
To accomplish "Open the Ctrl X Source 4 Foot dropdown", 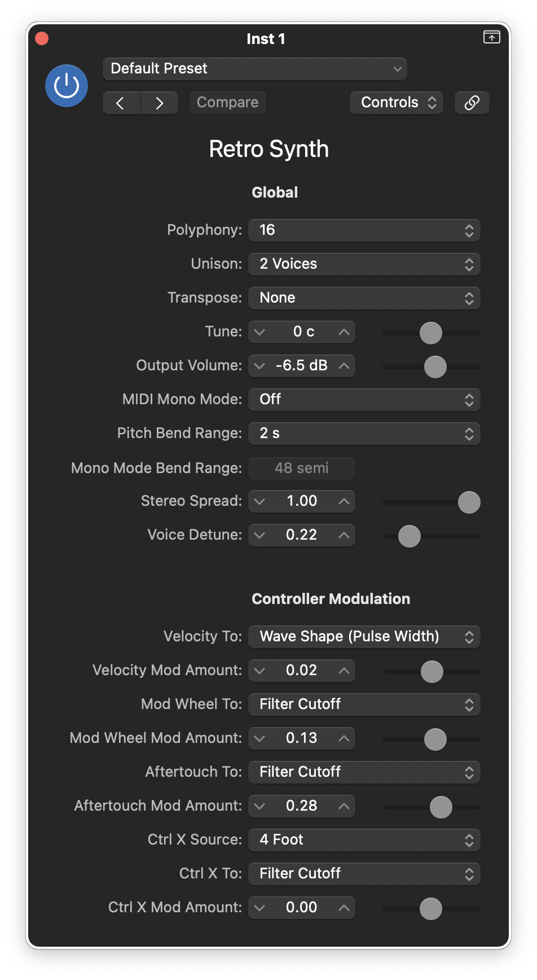I will click(x=364, y=840).
